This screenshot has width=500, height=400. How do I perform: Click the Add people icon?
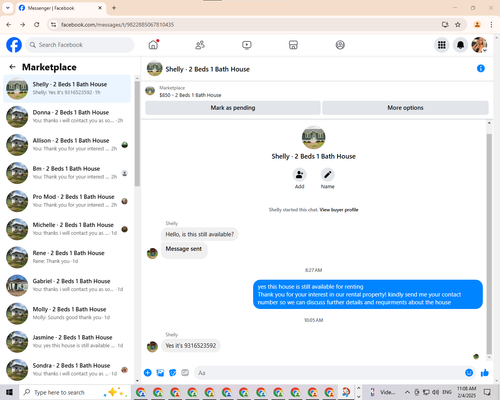click(299, 174)
